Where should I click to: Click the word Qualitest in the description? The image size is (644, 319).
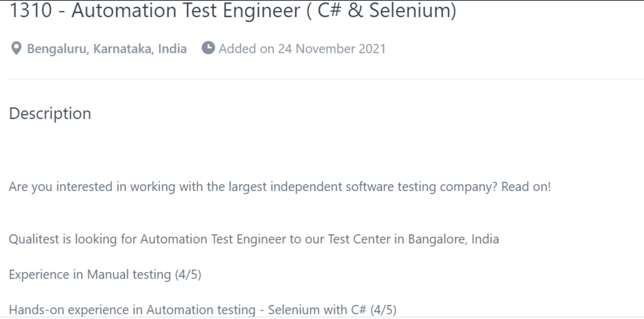click(x=34, y=239)
